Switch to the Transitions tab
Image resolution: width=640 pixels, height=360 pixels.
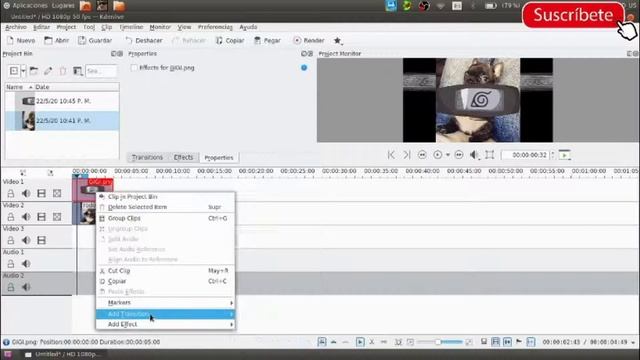[147, 157]
